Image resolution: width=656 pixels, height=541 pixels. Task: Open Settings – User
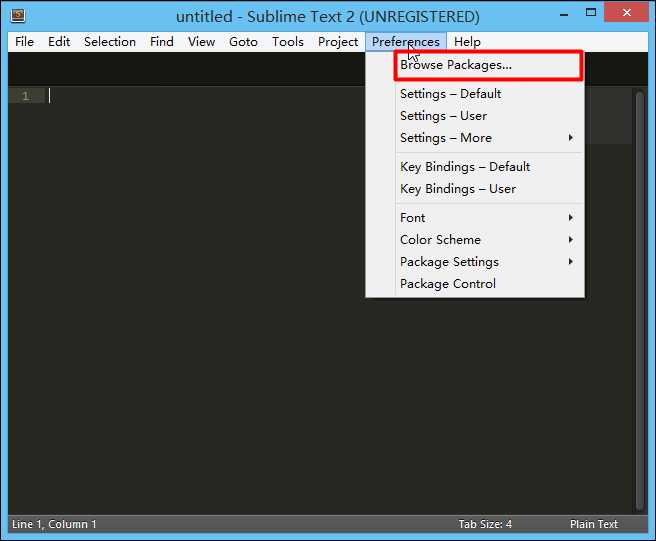coord(489,116)
